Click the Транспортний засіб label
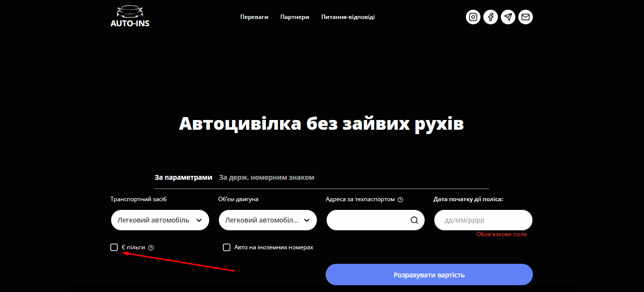This screenshot has width=644, height=292. [139, 199]
